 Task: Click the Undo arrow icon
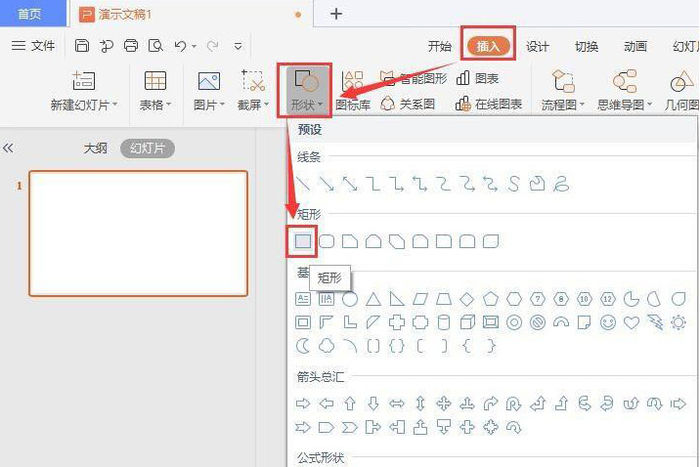pos(180,46)
